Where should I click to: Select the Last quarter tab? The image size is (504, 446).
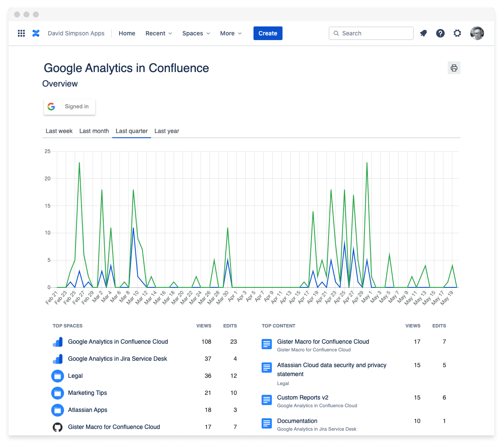point(131,131)
